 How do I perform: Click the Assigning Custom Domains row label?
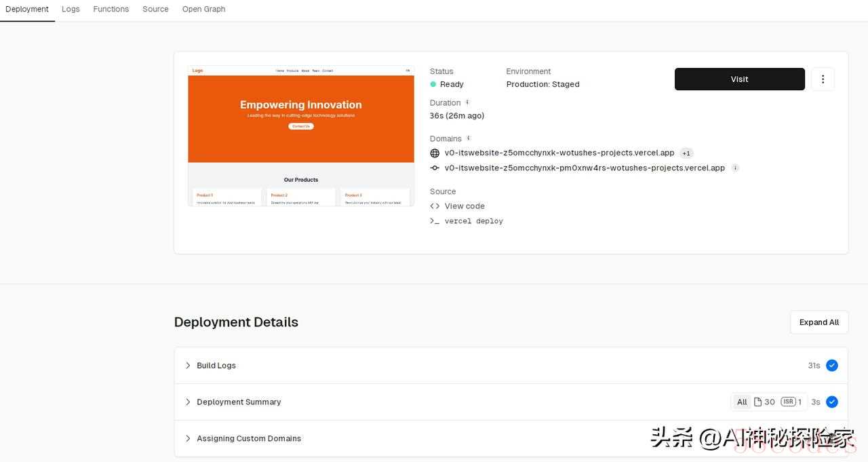[x=249, y=439]
